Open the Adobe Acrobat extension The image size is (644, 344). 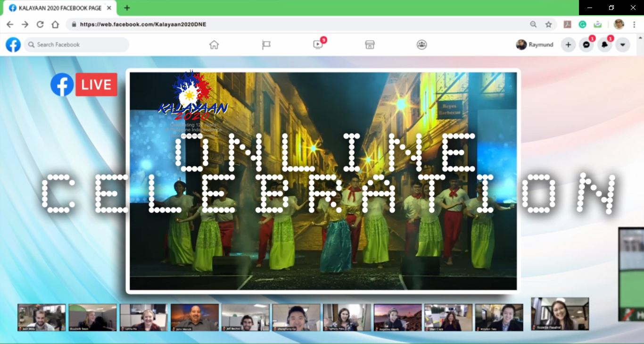click(x=567, y=24)
